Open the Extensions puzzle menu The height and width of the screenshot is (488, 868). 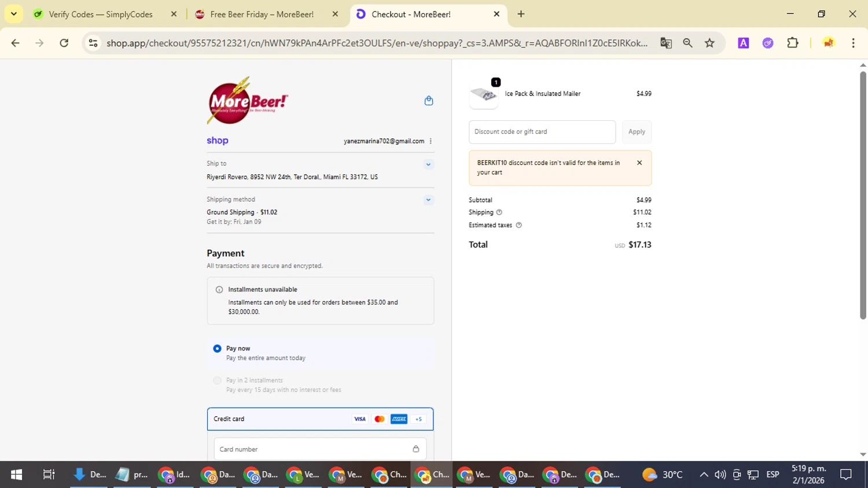tap(793, 43)
